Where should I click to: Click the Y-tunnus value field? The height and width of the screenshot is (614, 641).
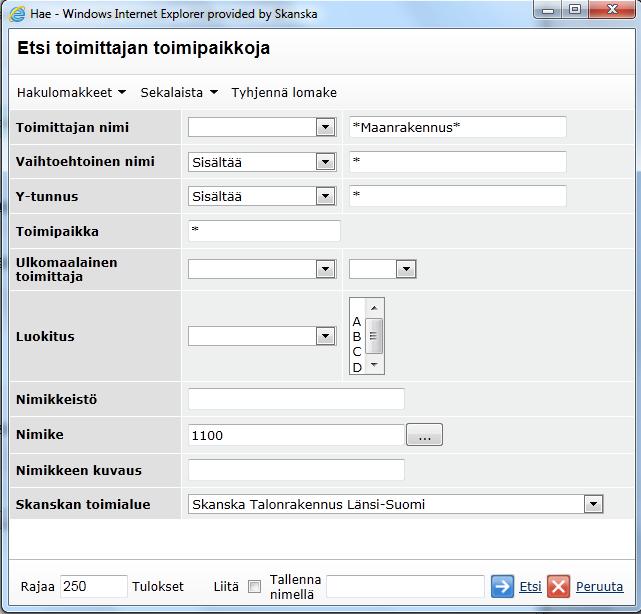tap(457, 196)
